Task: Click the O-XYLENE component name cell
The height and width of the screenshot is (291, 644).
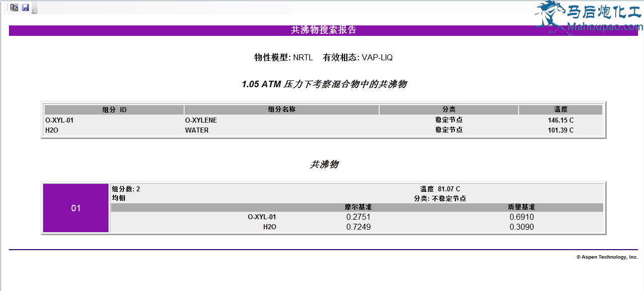Action: click(x=201, y=120)
